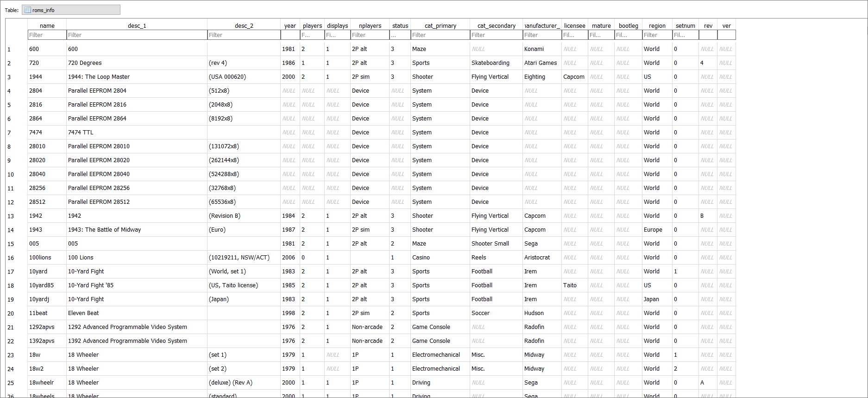Image resolution: width=868 pixels, height=398 pixels.
Task: Click the cat_primary column header
Action: click(440, 25)
